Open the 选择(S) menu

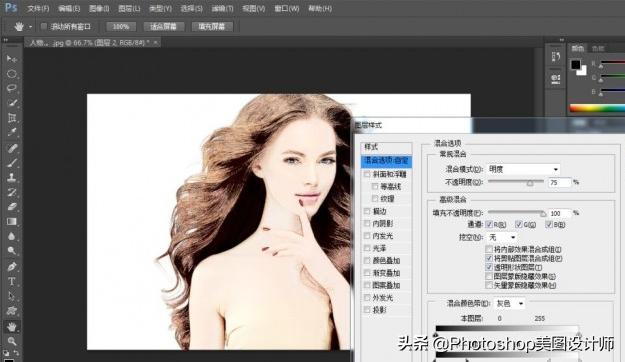191,8
